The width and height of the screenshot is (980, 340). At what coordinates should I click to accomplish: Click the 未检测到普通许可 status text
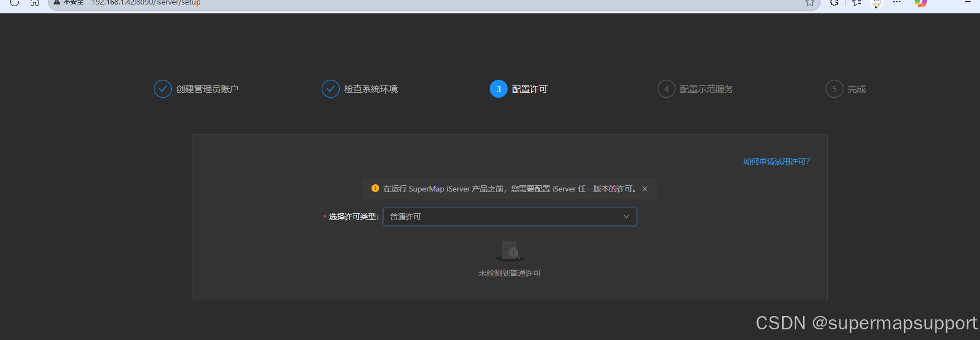pos(510,273)
